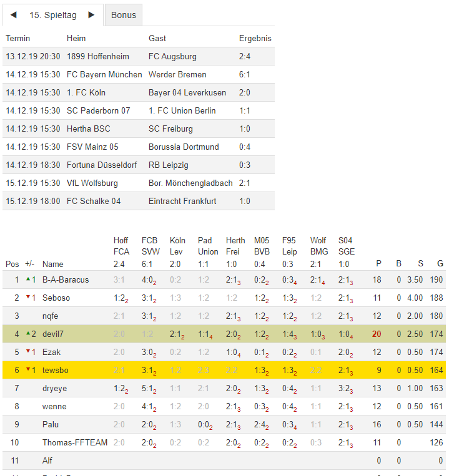Click the S04 SGE column header
Viewport: 449px width, 476px height.
[345, 246]
